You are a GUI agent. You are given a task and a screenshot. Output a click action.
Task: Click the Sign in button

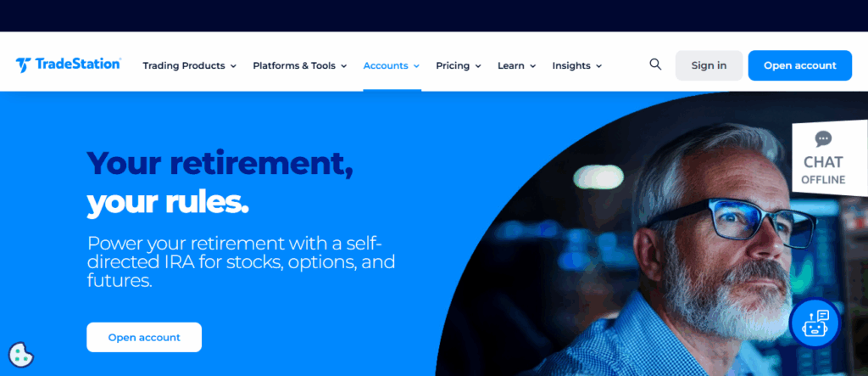pos(709,65)
